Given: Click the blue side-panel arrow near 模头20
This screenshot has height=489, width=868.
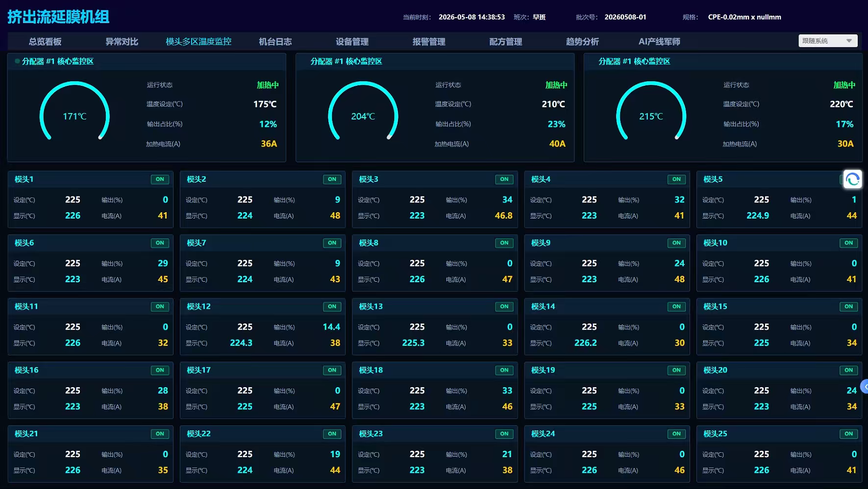Looking at the screenshot, I should click(865, 387).
